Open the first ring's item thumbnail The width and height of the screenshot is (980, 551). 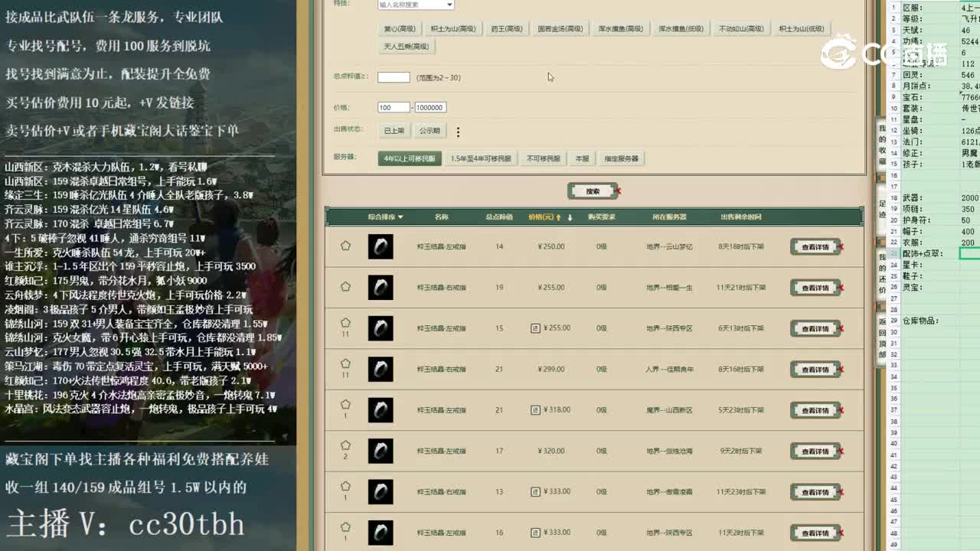tap(381, 246)
